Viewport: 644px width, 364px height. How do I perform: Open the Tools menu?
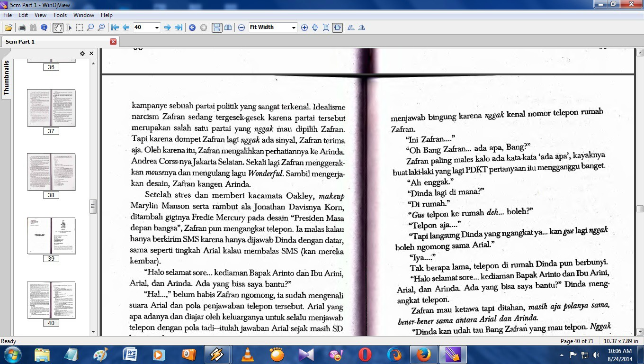(60, 15)
